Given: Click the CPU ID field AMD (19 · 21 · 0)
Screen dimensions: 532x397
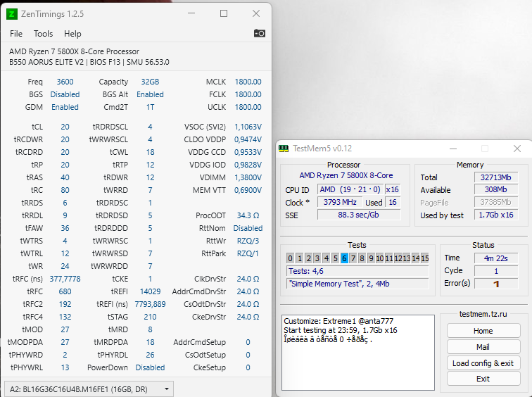Looking at the screenshot, I should (350, 189).
